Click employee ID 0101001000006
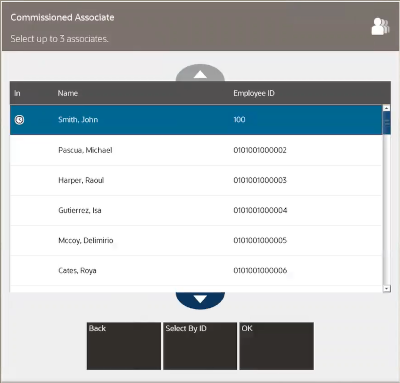 point(260,270)
